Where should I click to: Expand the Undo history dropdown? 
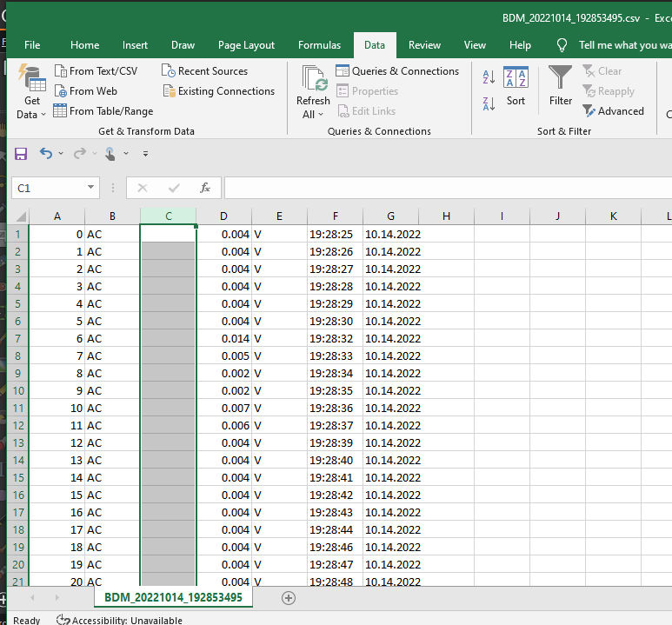[x=61, y=153]
